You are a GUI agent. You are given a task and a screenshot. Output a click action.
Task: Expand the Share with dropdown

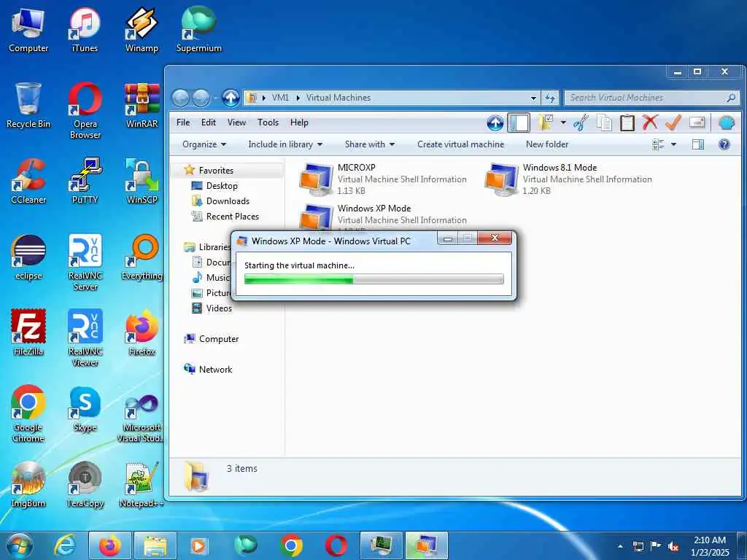click(x=370, y=144)
